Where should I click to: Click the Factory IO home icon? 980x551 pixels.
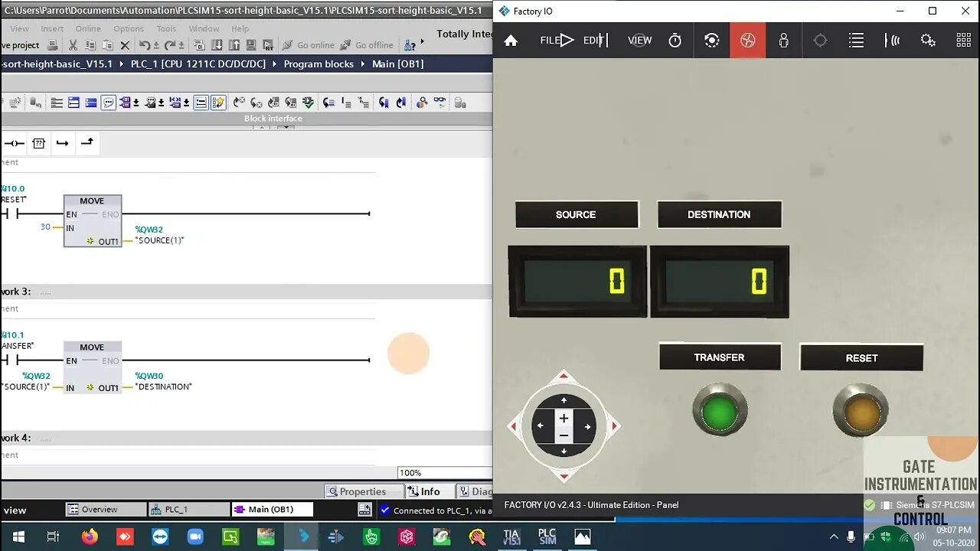511,41
